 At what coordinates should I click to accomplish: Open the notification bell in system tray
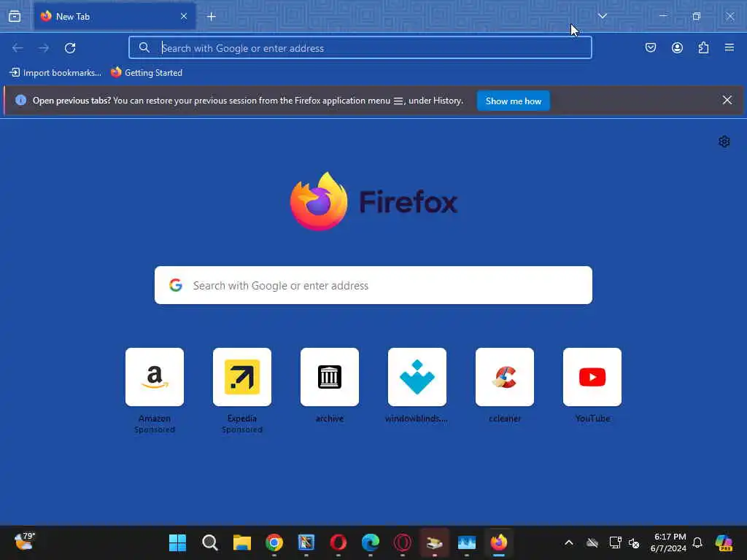(697, 542)
